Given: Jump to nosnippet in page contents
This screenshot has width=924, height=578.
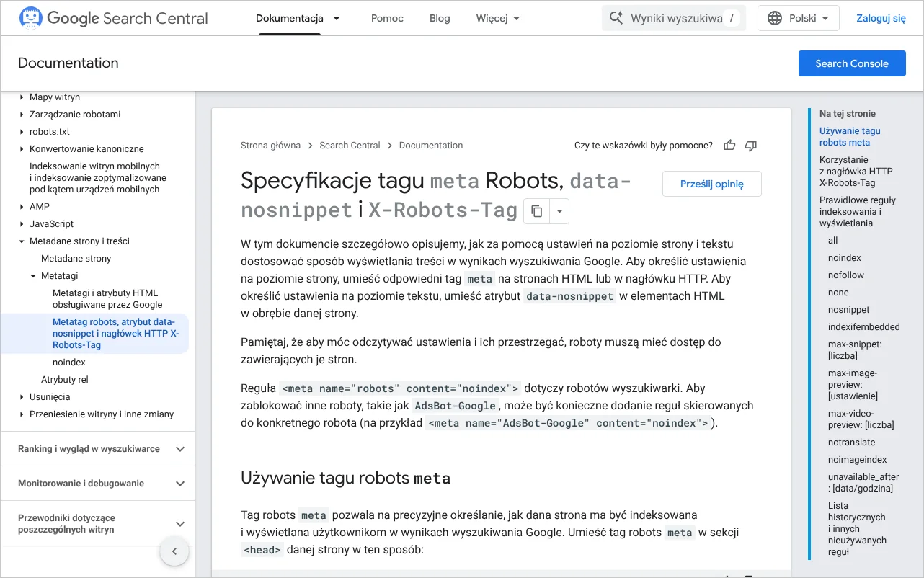Looking at the screenshot, I should (849, 310).
